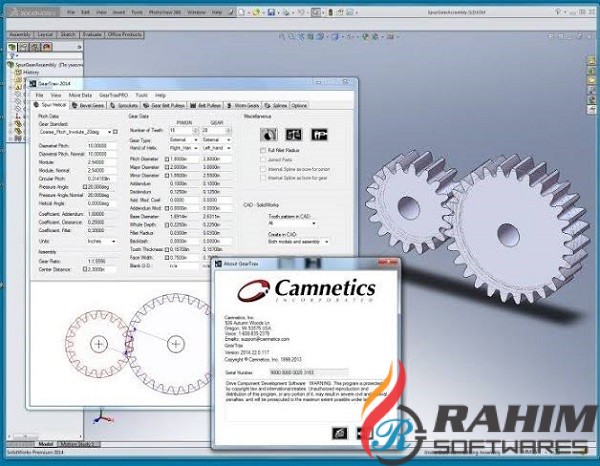Open the DisplayManager tab icon
Image resolution: width=600 pixels, height=466 pixels.
[x=47, y=47]
